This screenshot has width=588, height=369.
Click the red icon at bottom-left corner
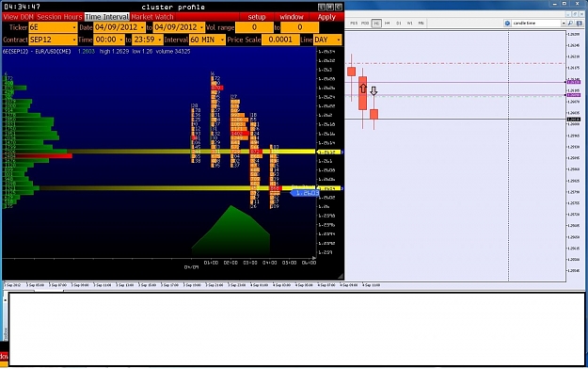4,356
